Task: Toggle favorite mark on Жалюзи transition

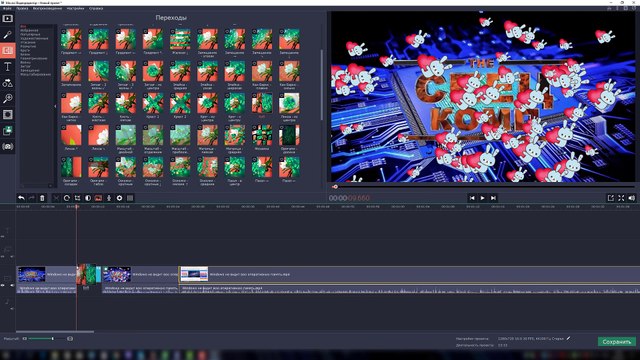Action: 173,31
